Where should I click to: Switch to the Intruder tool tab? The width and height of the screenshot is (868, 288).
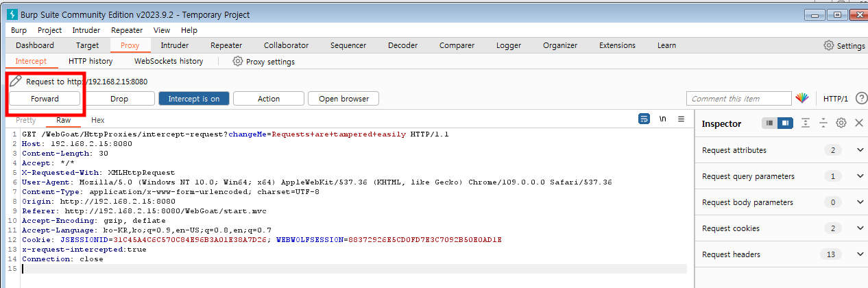175,45
